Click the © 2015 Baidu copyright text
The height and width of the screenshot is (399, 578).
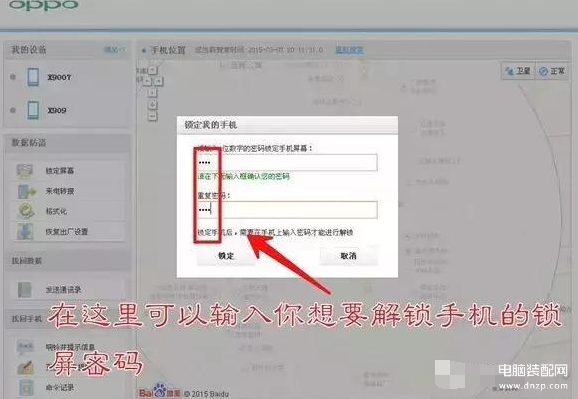point(206,394)
